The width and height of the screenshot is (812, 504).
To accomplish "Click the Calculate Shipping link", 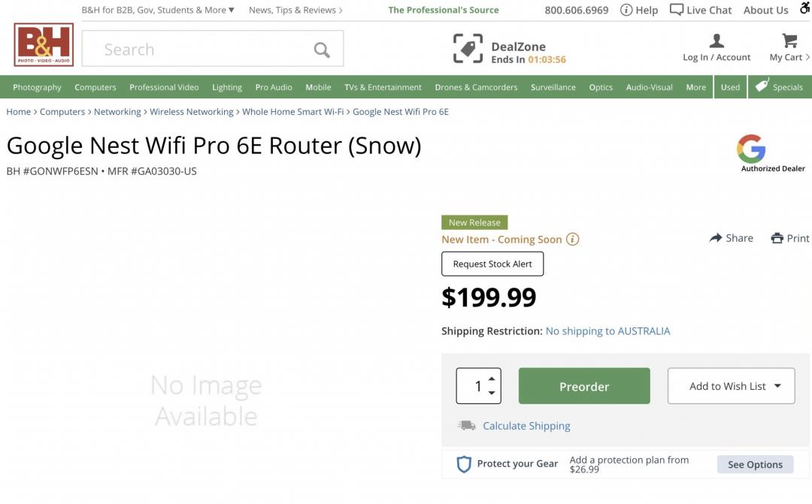I will pos(526,426).
